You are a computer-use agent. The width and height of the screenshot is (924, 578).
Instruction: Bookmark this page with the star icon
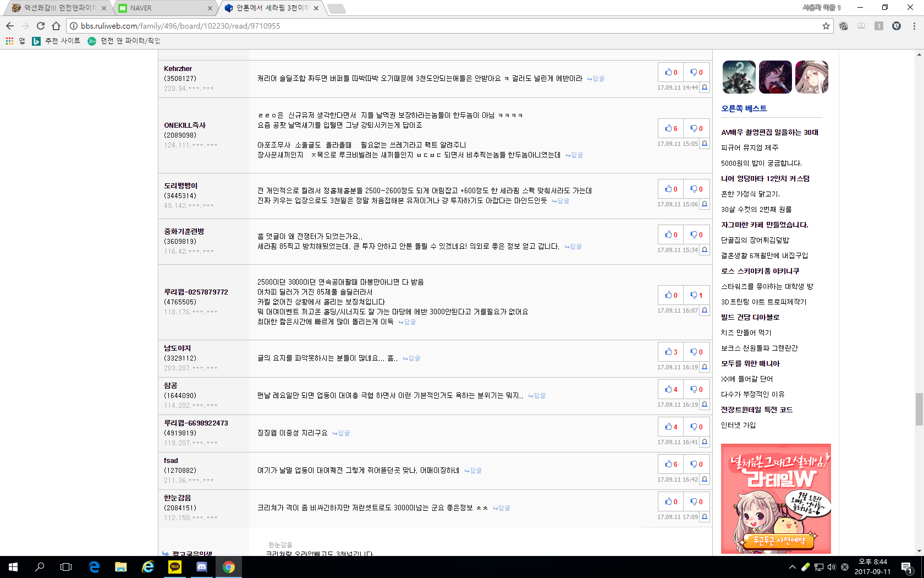[x=826, y=26]
